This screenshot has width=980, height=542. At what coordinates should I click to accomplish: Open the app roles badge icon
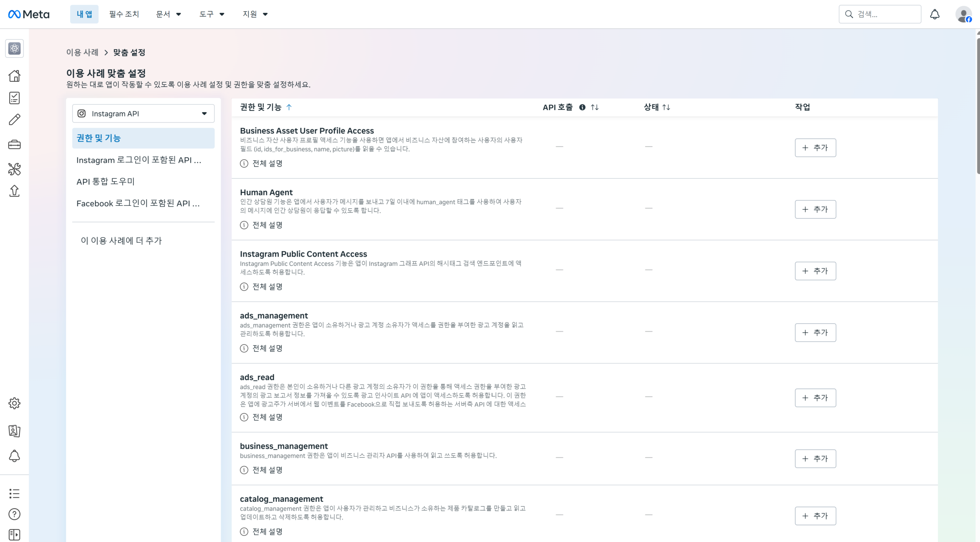point(15,431)
